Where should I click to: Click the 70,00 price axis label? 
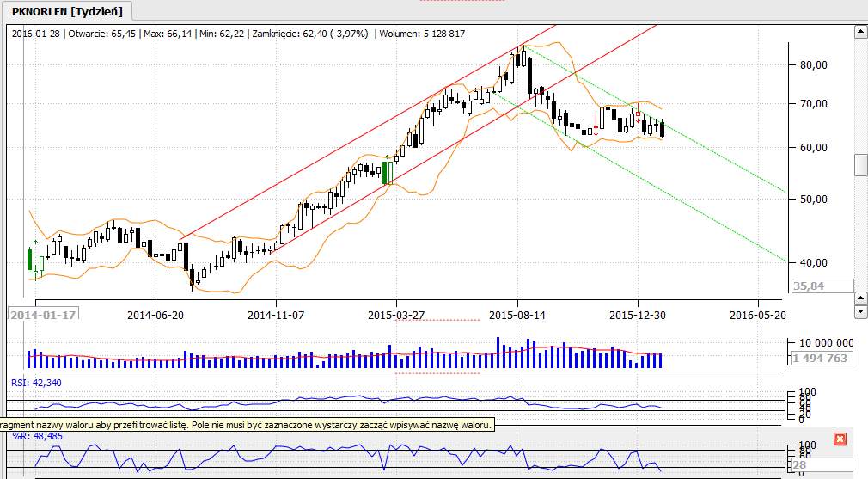[x=814, y=103]
